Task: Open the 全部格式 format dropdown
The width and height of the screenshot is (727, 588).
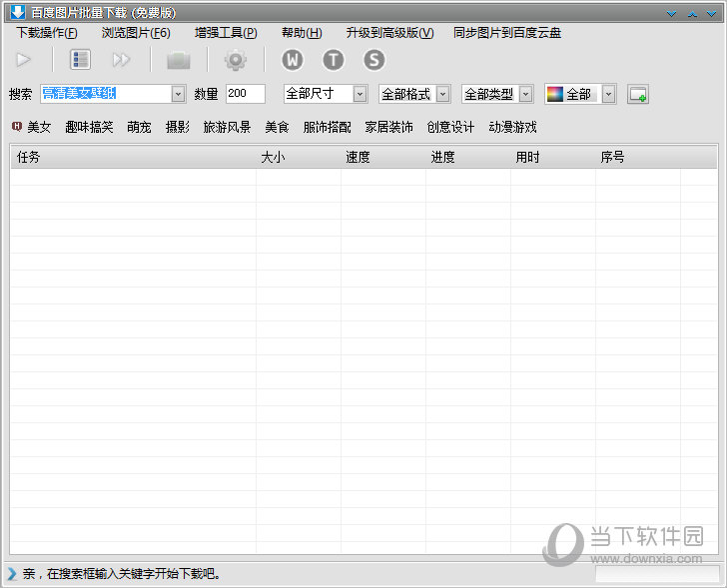Action: 443,94
